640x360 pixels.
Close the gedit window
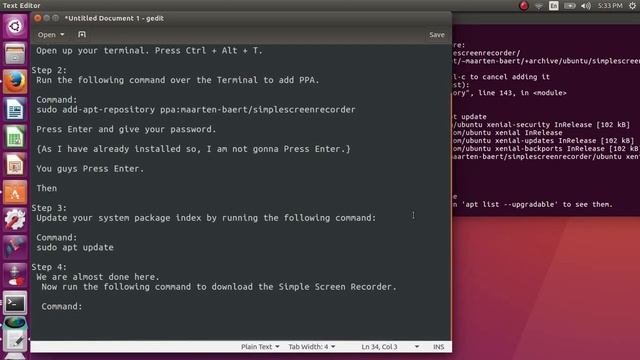pyautogui.click(x=38, y=18)
